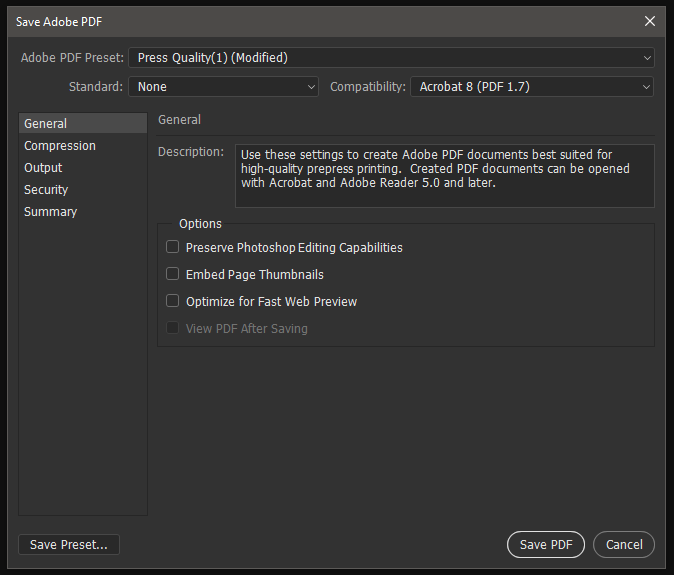Viewport: 674px width, 575px height.
Task: Switch to the Compression settings section
Action: tap(83, 146)
